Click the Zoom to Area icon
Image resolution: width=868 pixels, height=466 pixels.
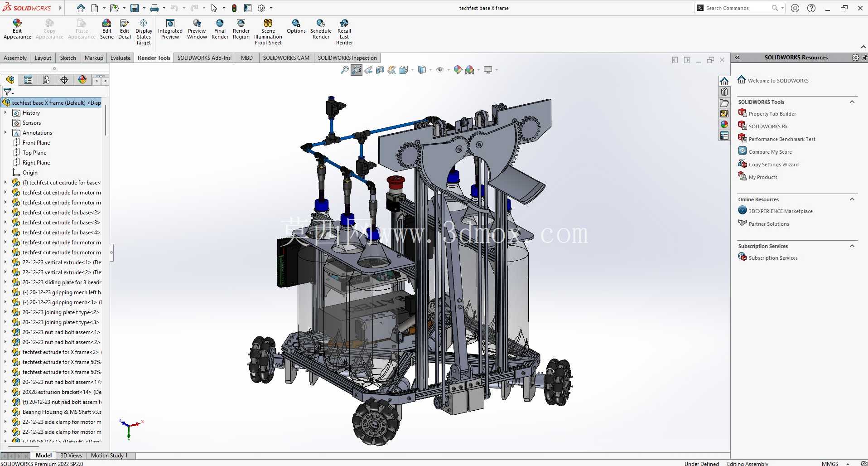click(357, 70)
